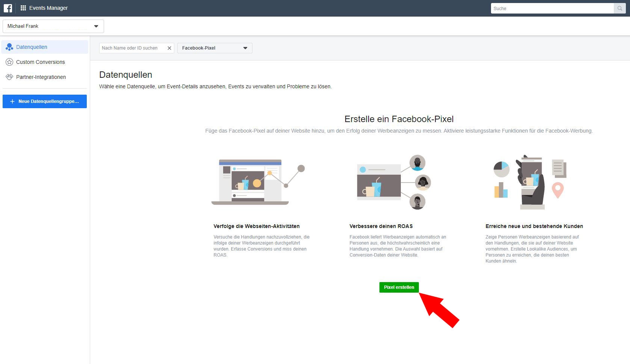Open Custom Conversions in the sidebar
Image resolution: width=630 pixels, height=364 pixels.
(x=45, y=62)
